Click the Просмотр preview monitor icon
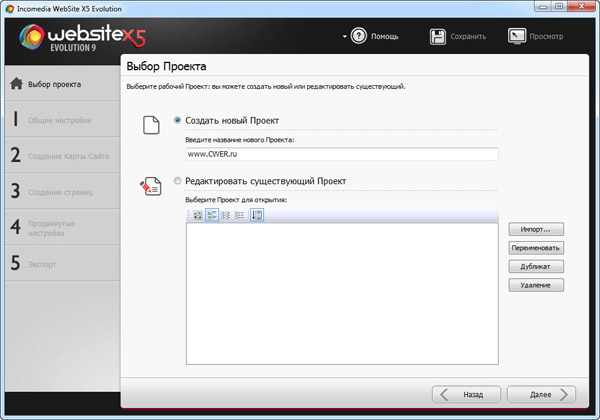This screenshot has height=420, width=600. point(517,37)
